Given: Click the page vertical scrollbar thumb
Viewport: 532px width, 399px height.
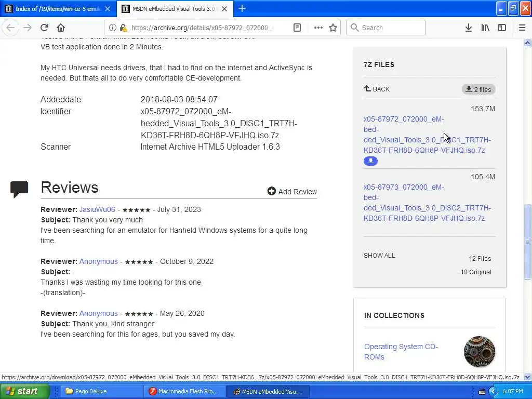Looking at the screenshot, I should (527, 241).
